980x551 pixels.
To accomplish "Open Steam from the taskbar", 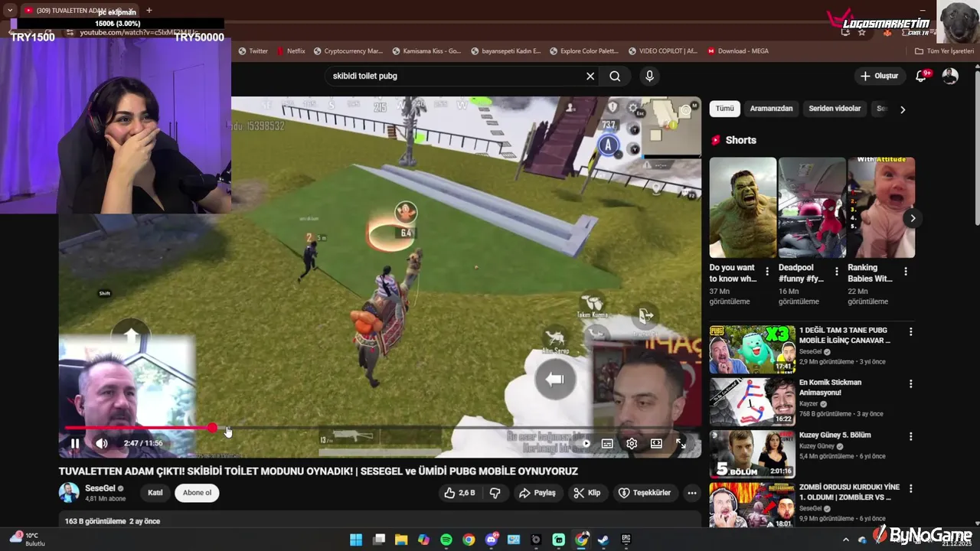I will [603, 540].
